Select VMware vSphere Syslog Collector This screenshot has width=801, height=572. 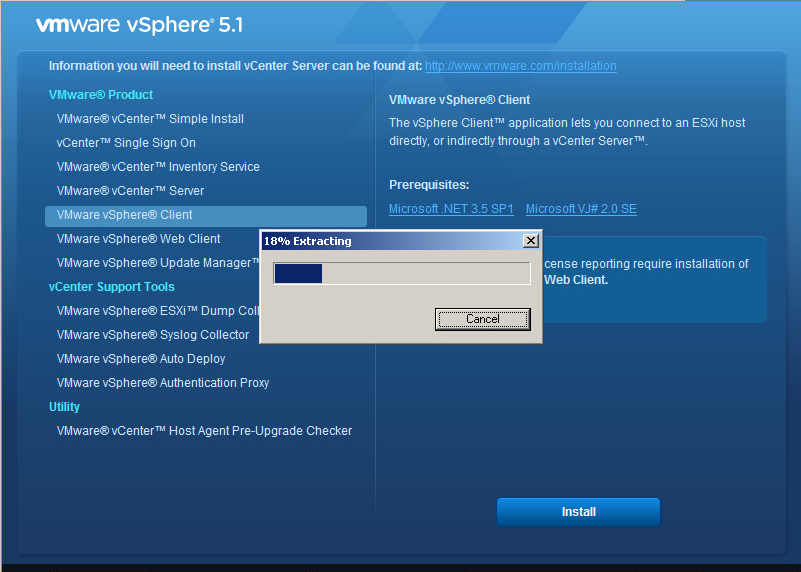click(x=153, y=335)
